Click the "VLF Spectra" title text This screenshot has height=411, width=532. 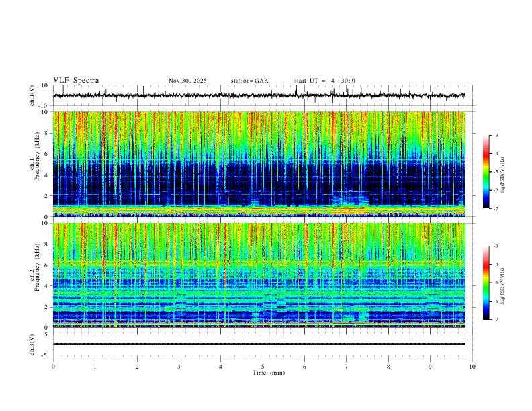pyautogui.click(x=76, y=81)
